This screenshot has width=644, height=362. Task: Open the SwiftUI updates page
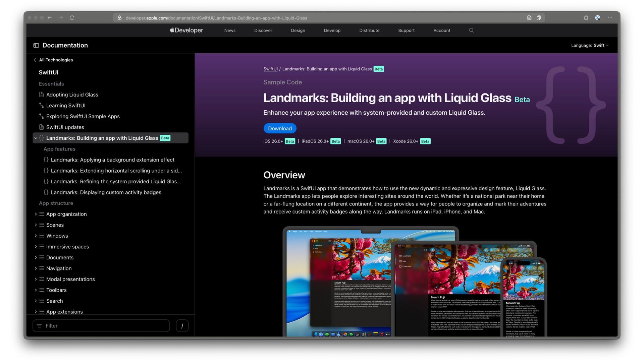[65, 127]
